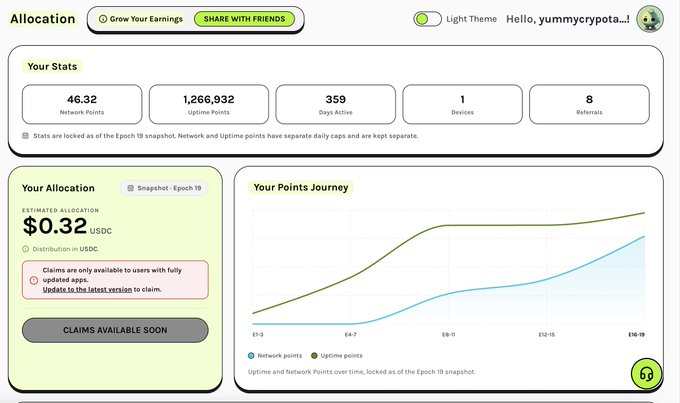Click the CLAIMS AVAILABLE SOON button
680x403 pixels.
click(115, 330)
